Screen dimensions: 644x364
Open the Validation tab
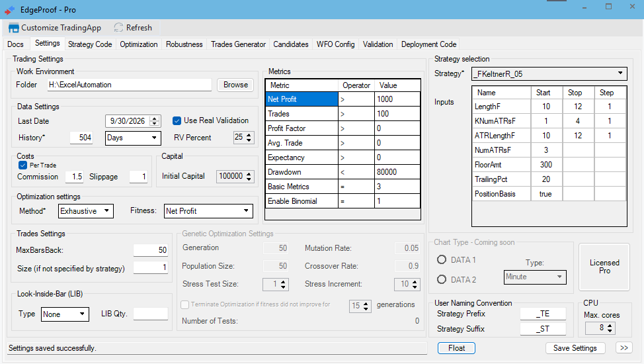click(x=378, y=44)
